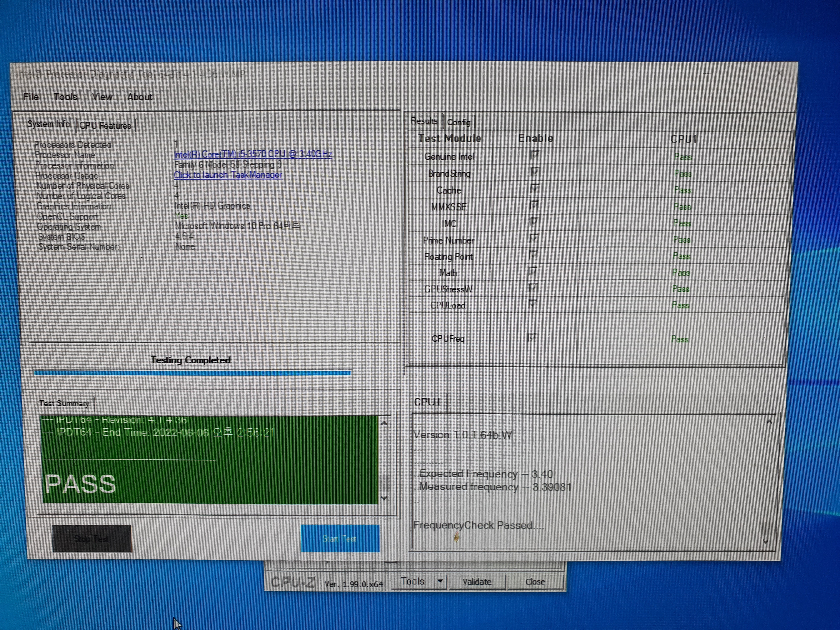Image resolution: width=840 pixels, height=630 pixels.
Task: Click the OpenCL Support Yes value
Action: point(181,216)
